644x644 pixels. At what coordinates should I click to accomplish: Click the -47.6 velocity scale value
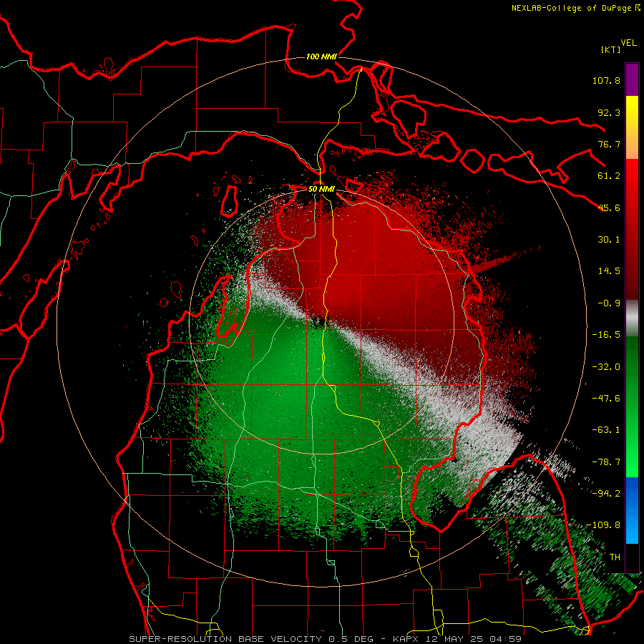606,399
